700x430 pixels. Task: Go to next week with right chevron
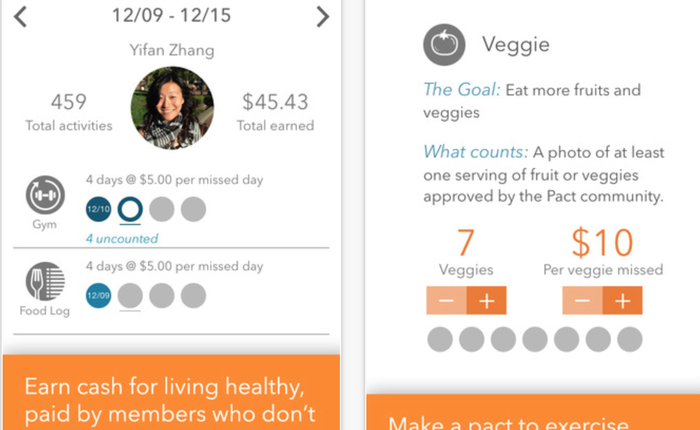(x=322, y=16)
